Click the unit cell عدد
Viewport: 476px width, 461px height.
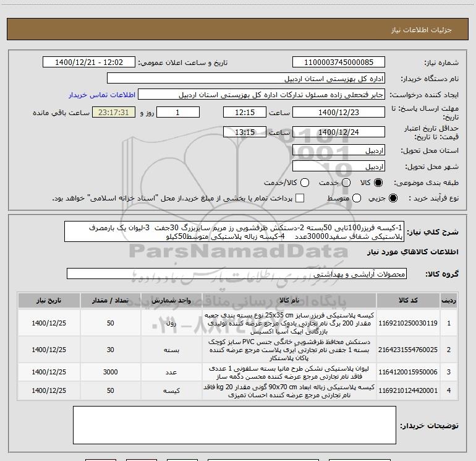pyautogui.click(x=171, y=372)
